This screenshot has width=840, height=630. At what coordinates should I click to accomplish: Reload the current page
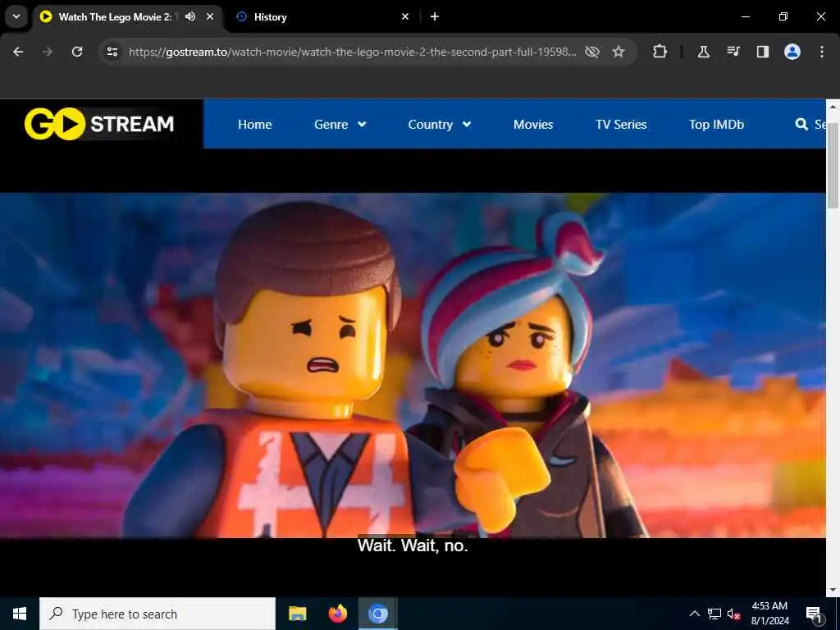point(77,52)
